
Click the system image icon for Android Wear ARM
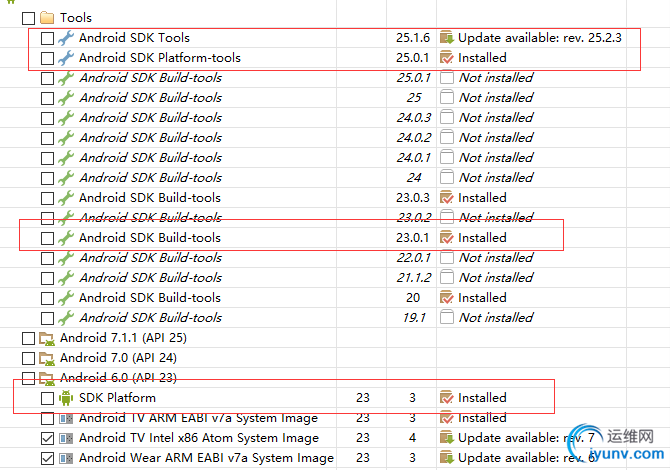66,458
